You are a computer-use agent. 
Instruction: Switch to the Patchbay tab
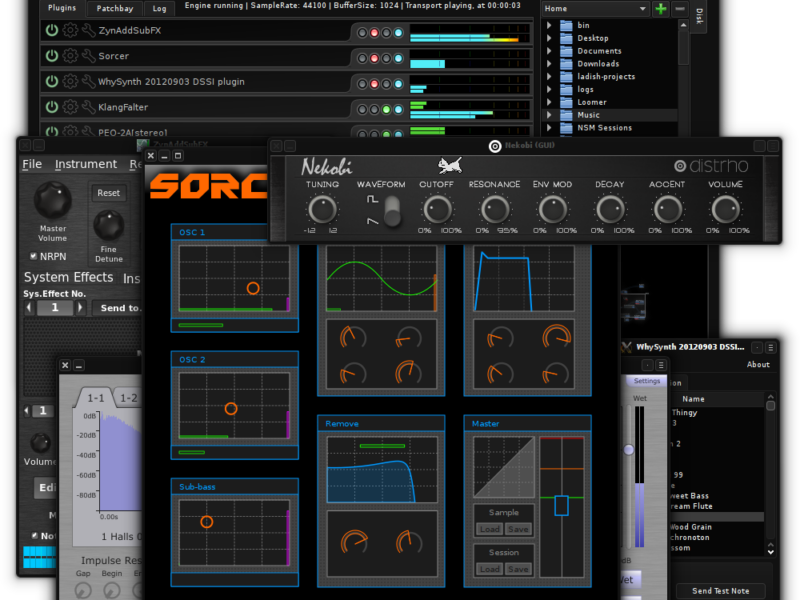click(115, 8)
